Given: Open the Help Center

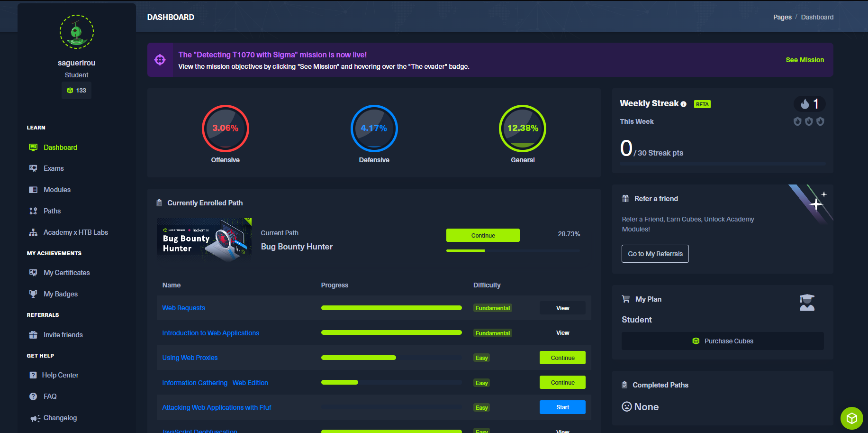Looking at the screenshot, I should [x=60, y=375].
